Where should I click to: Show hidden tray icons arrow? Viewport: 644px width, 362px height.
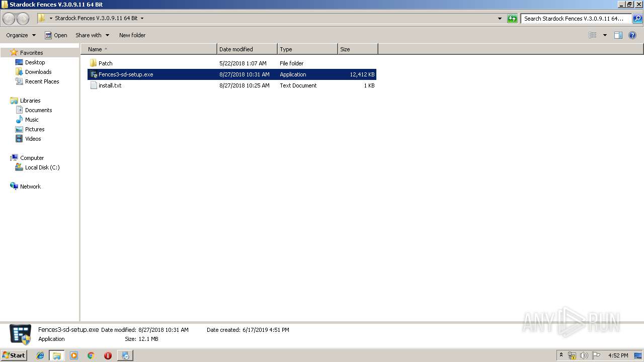click(561, 355)
